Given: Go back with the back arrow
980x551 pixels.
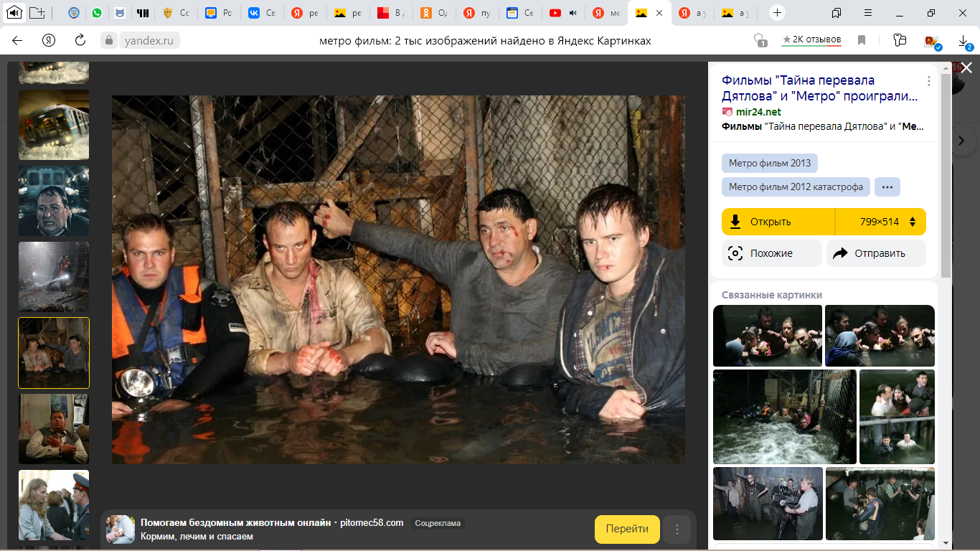Looking at the screenshot, I should [17, 40].
